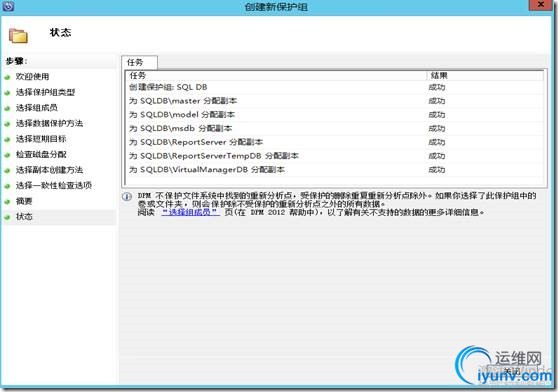
Task: Click 成功 result for SQLDB\msdb row
Action: pyautogui.click(x=437, y=128)
